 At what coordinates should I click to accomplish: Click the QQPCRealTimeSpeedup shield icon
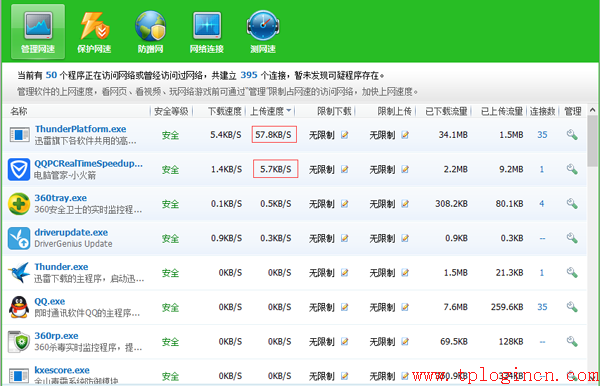click(x=19, y=169)
